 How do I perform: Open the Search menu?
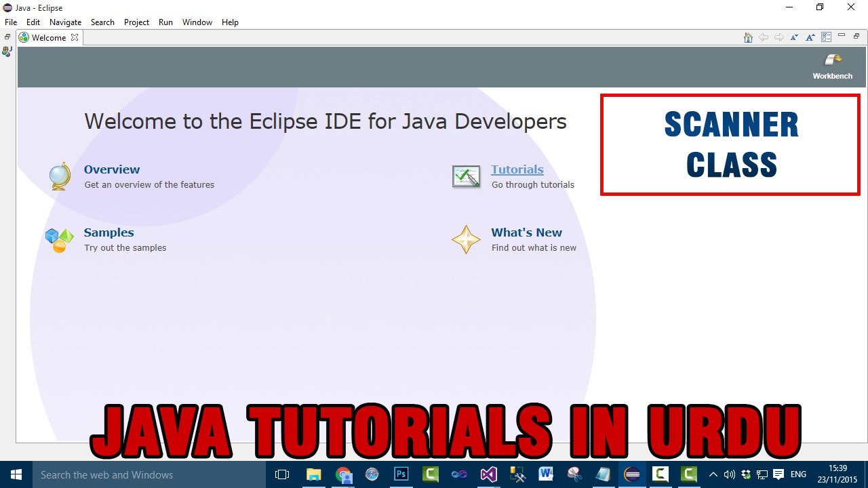tap(102, 22)
